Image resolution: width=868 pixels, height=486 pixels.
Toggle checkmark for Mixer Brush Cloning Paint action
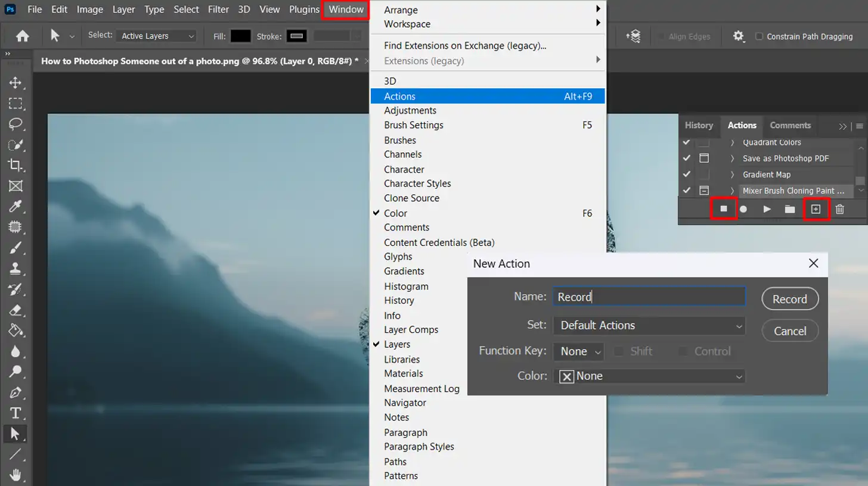pyautogui.click(x=686, y=191)
